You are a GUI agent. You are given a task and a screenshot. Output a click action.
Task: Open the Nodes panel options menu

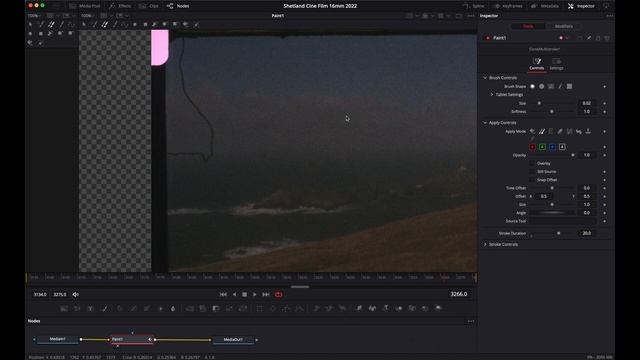(x=471, y=321)
